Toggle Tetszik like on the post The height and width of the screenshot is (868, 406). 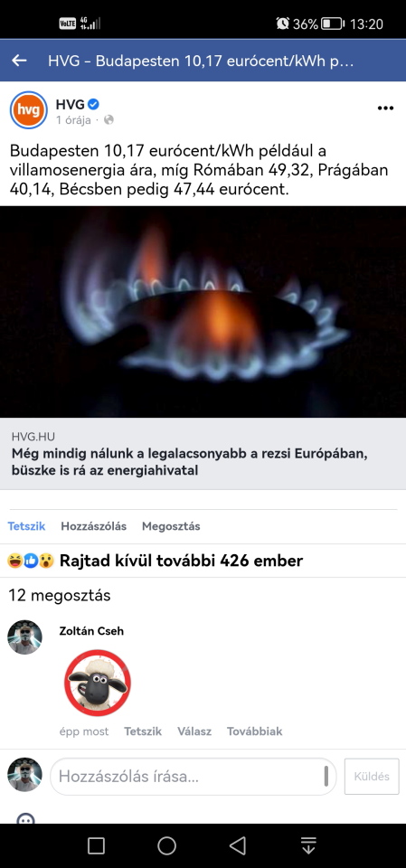pos(26,526)
